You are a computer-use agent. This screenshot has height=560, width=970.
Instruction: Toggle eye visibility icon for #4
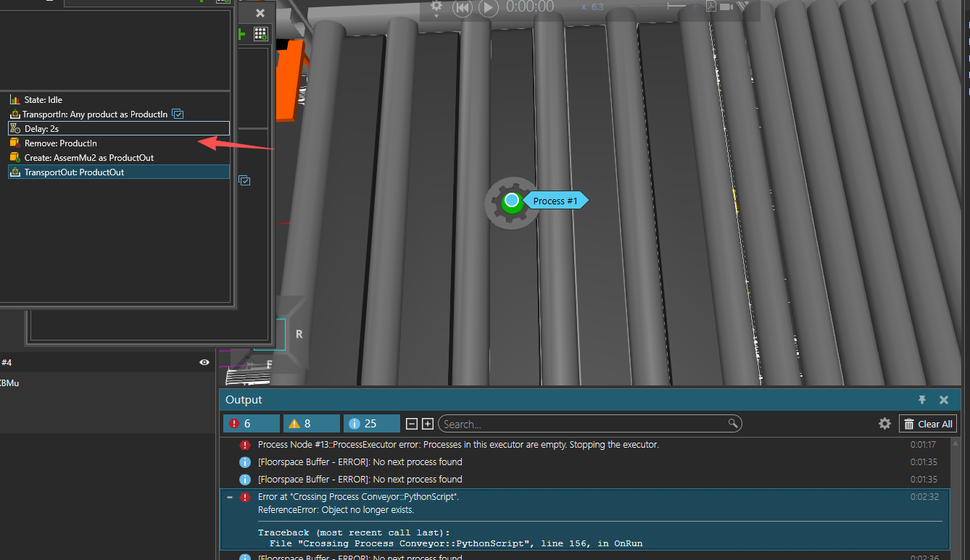coord(204,362)
